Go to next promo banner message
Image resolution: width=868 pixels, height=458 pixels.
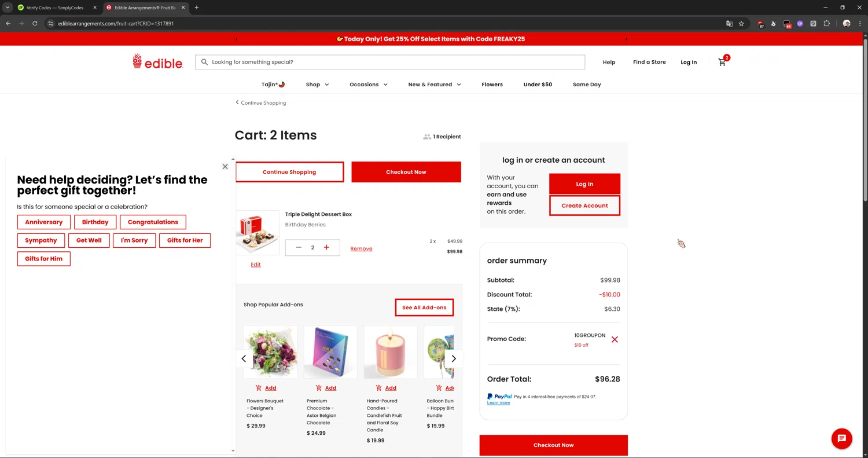pos(626,39)
